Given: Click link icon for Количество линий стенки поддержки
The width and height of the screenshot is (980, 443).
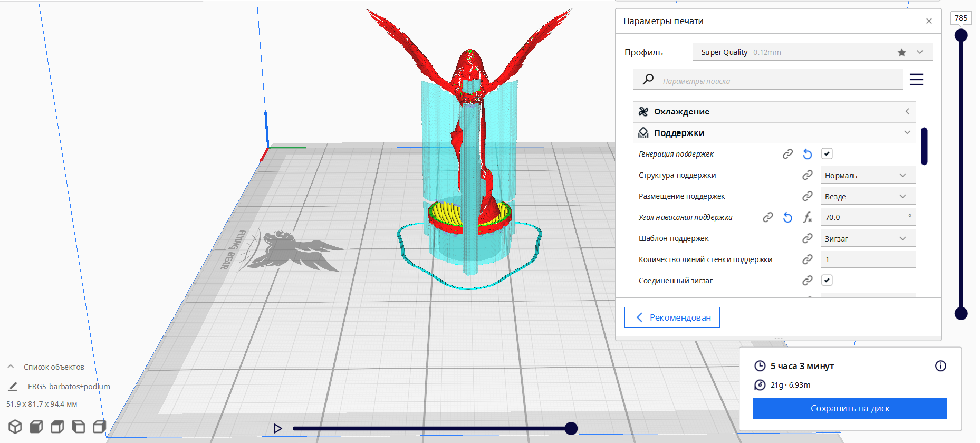Looking at the screenshot, I should (x=808, y=259).
